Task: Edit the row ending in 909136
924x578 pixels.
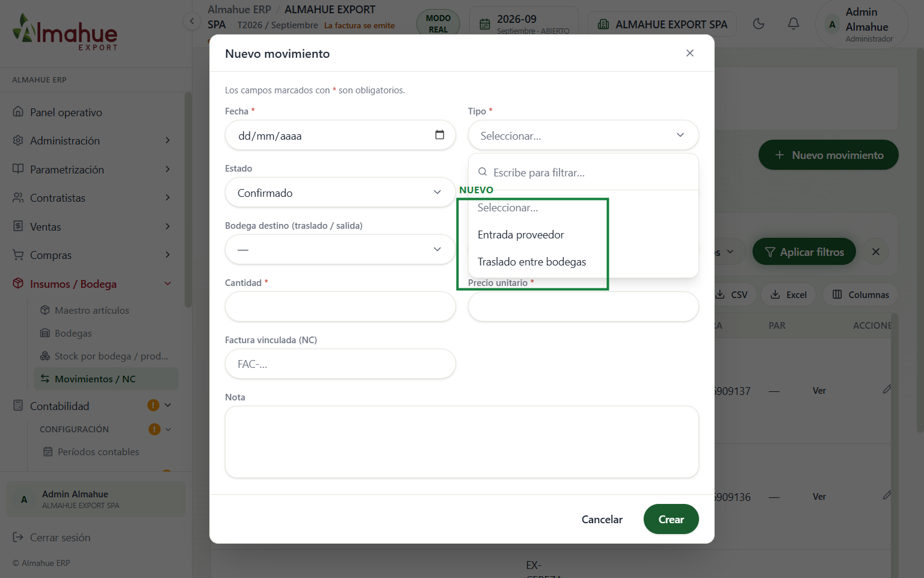Action: coord(887,496)
